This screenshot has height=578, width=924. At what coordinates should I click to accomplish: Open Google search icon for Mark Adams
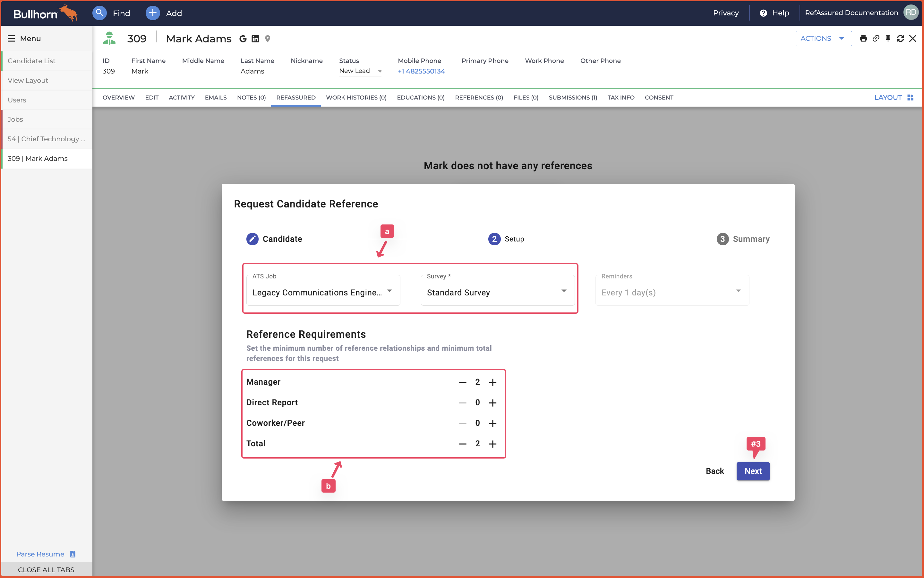click(243, 39)
